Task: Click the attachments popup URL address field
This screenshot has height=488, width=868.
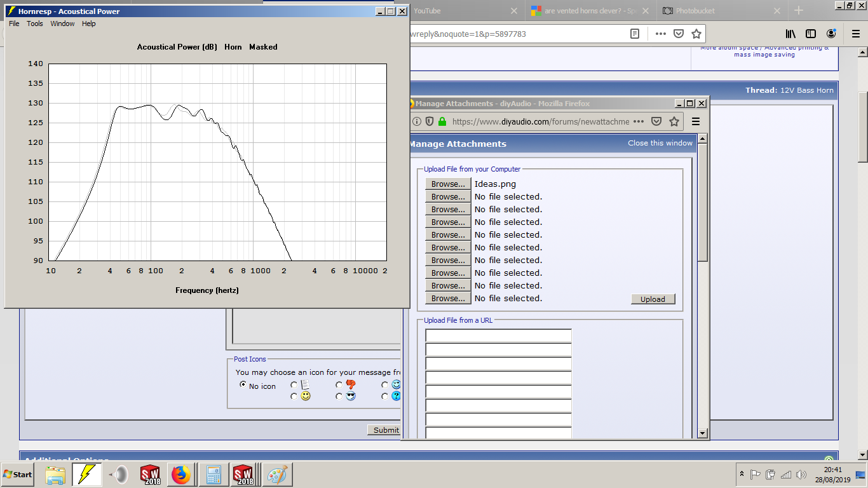Action: [x=540, y=121]
